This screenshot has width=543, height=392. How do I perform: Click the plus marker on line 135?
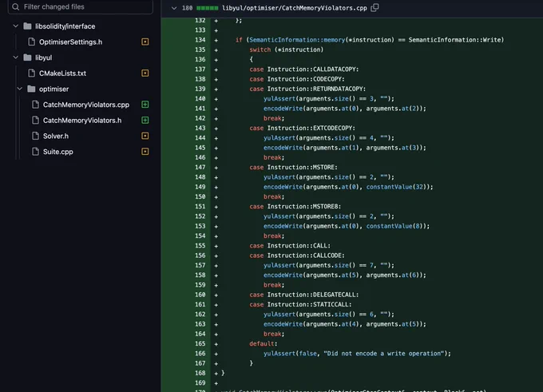[216, 49]
